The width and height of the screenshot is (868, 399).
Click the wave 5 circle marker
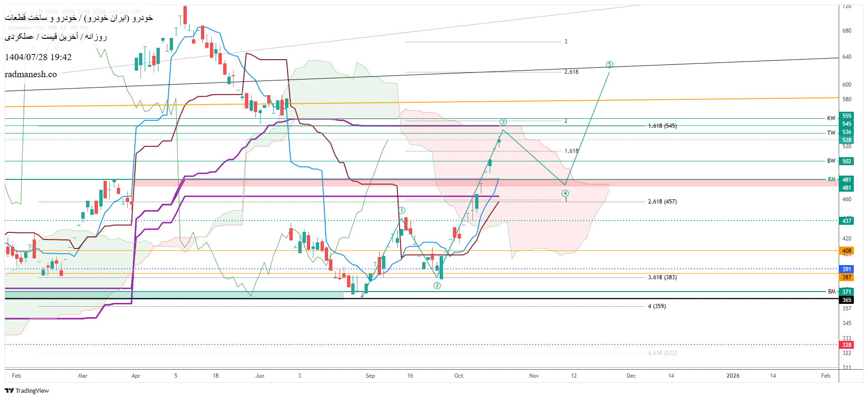[609, 64]
